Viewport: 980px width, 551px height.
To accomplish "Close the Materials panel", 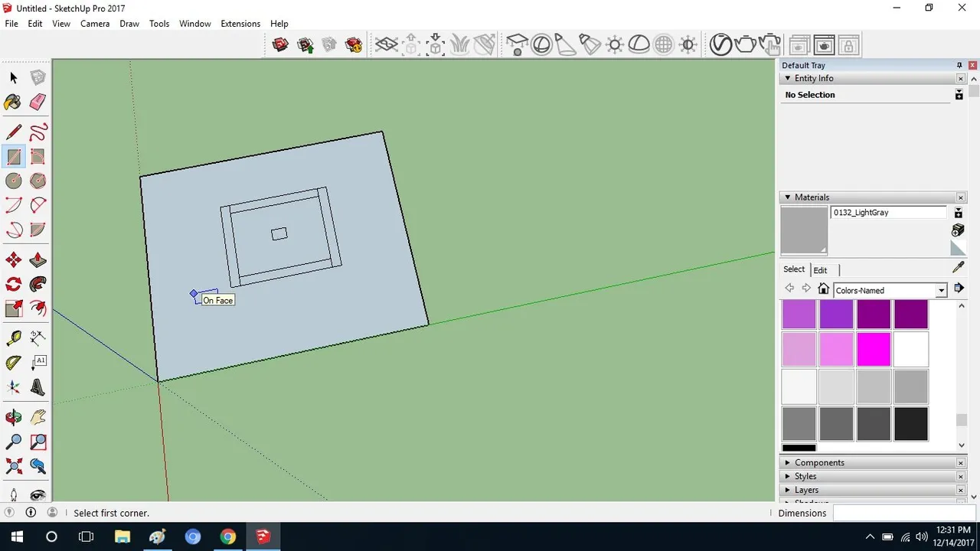I will (961, 197).
